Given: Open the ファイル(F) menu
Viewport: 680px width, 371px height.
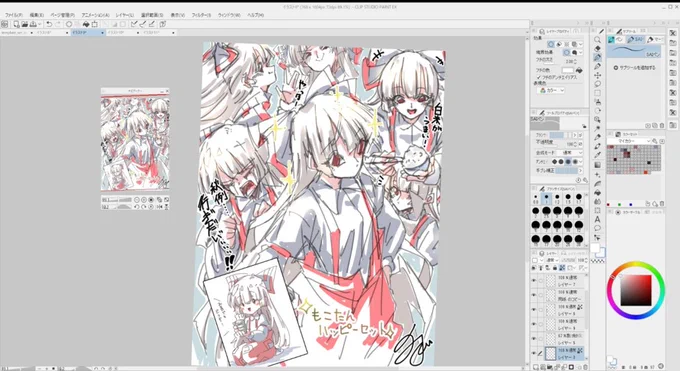Looking at the screenshot, I should click(x=14, y=15).
